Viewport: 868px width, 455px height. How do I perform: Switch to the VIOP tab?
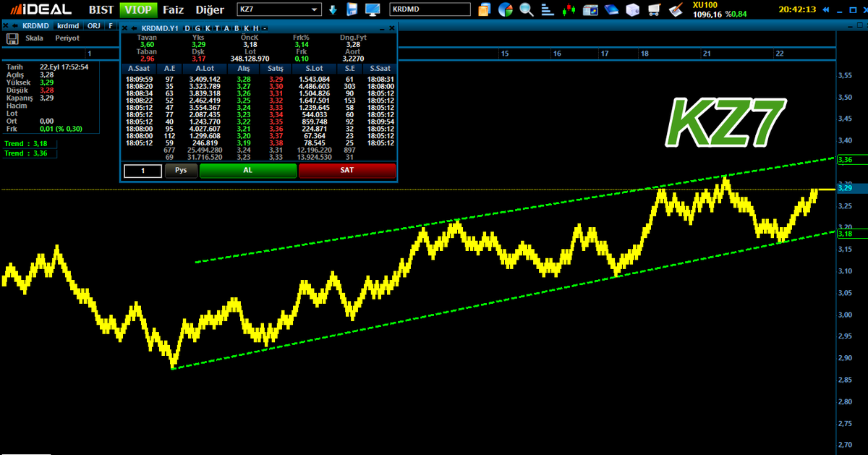click(x=138, y=10)
